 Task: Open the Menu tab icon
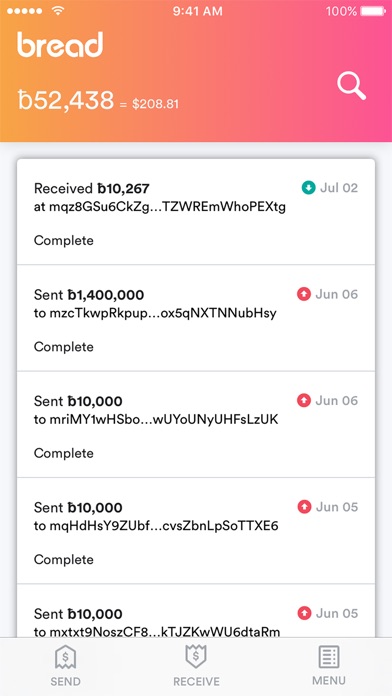click(x=329, y=657)
